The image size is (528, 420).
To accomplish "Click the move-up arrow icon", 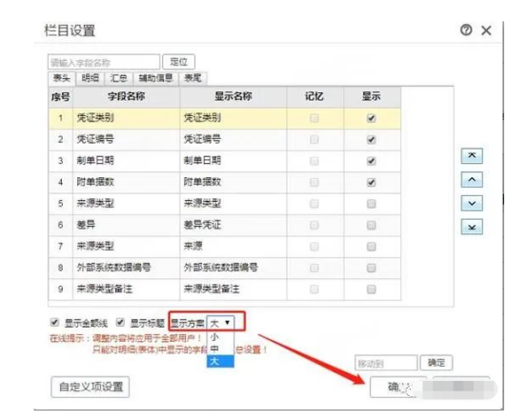I will 472,179.
